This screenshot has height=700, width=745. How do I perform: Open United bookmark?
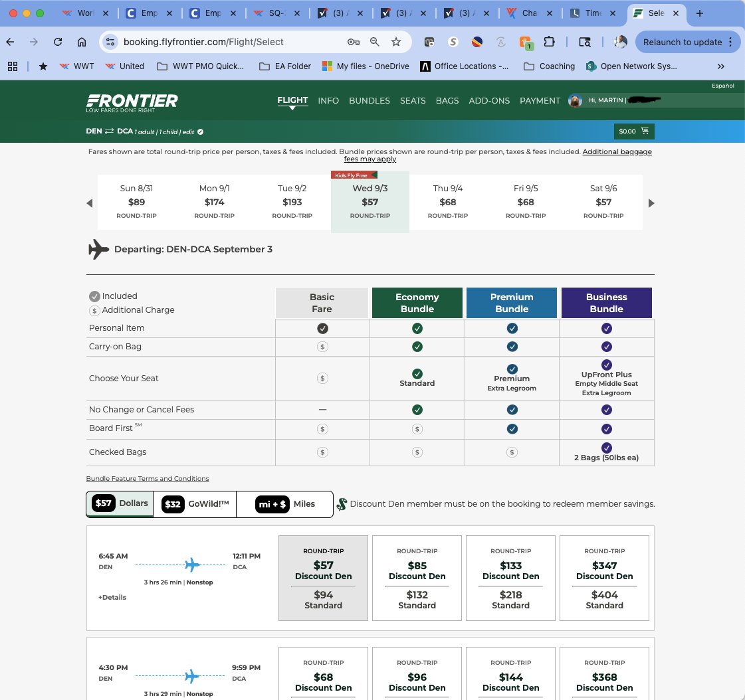(125, 66)
